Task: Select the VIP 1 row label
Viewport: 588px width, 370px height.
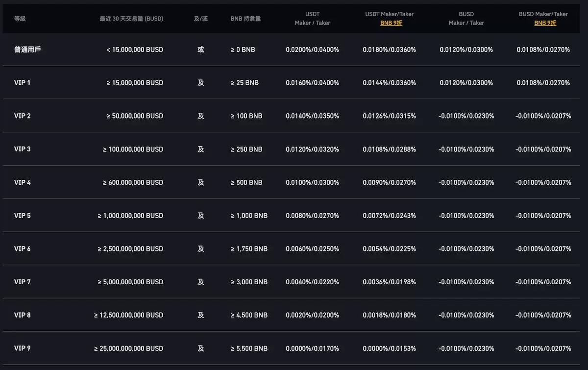Action: click(x=23, y=83)
